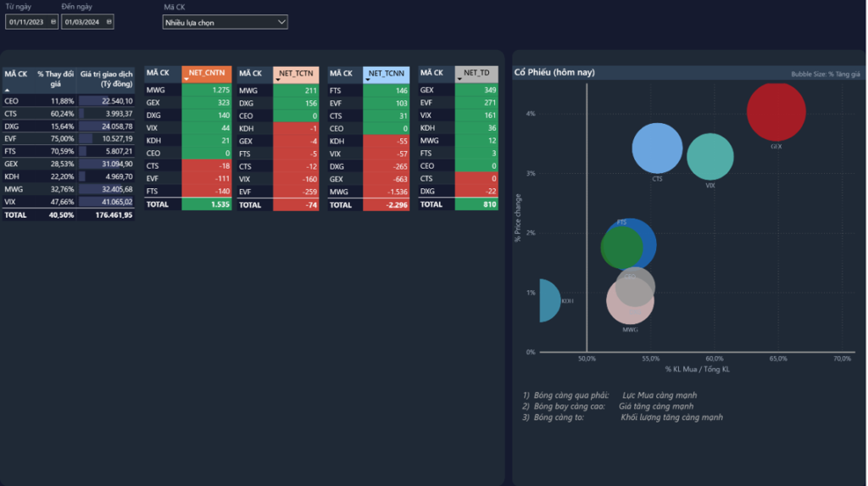This screenshot has height=486, width=868.
Task: Sort by '% Thay đổi giá' column header
Action: point(55,79)
